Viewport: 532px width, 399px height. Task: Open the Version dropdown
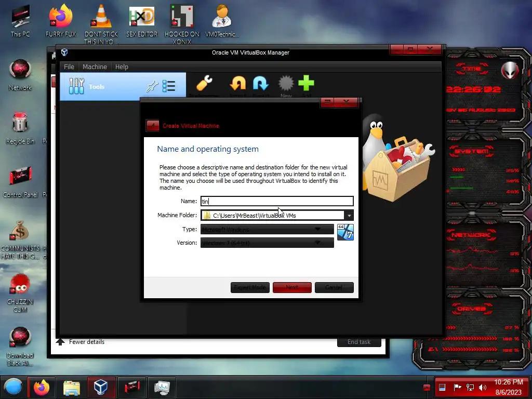pos(267,243)
